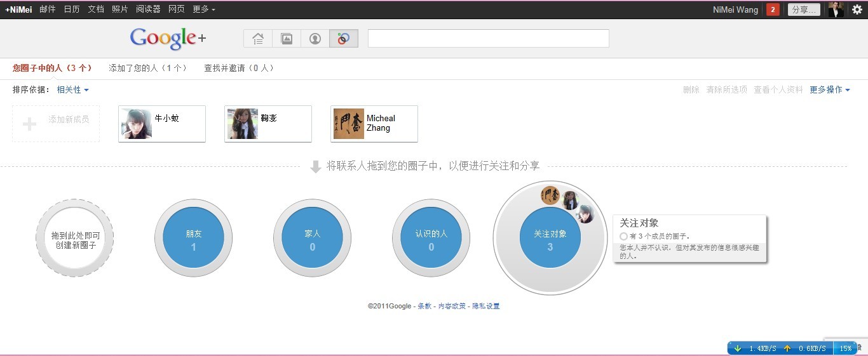Viewport: 868px width, 356px height.
Task: Click the plus icon to add new member
Action: pyautogui.click(x=29, y=124)
